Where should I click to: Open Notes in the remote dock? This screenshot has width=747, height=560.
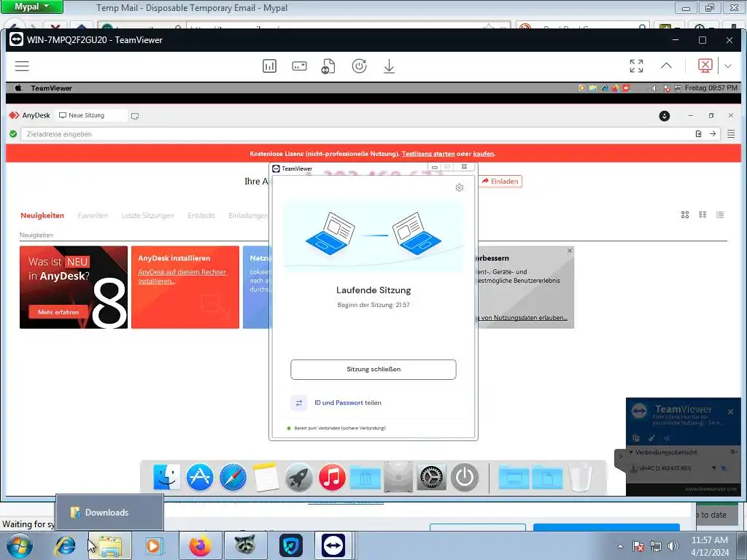(x=266, y=477)
